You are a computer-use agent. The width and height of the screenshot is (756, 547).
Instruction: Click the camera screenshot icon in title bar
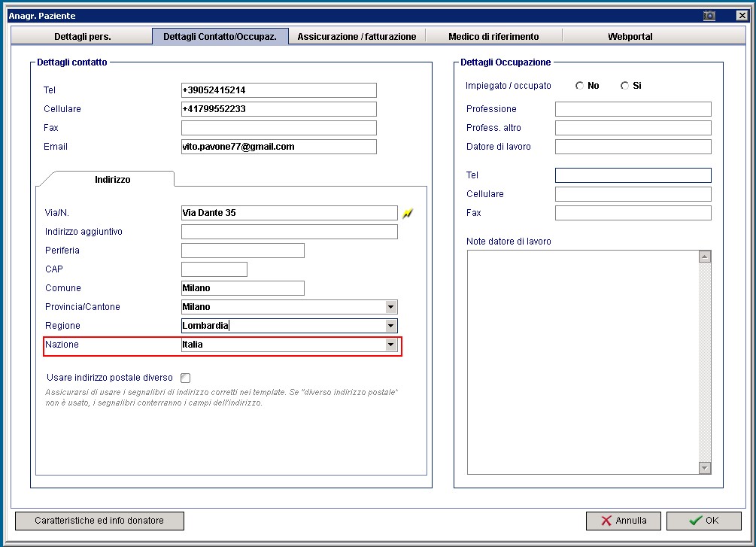pyautogui.click(x=709, y=16)
